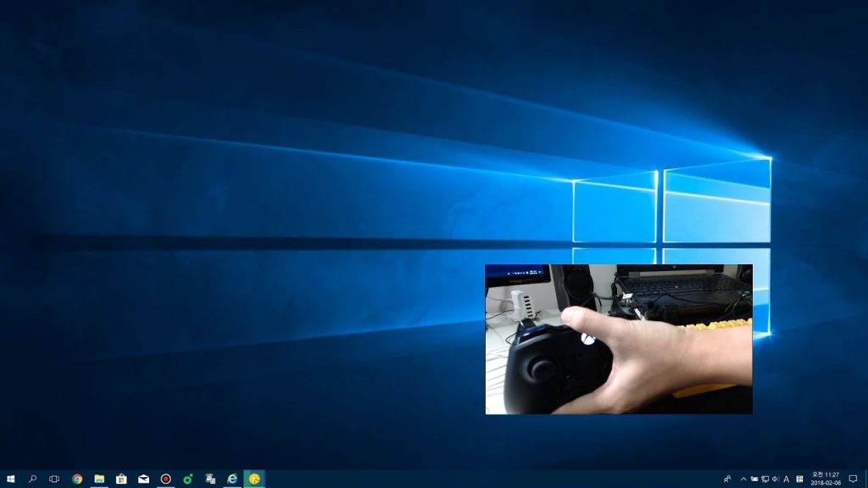Image resolution: width=868 pixels, height=488 pixels.
Task: Open network status in system tray
Action: pyautogui.click(x=765, y=479)
